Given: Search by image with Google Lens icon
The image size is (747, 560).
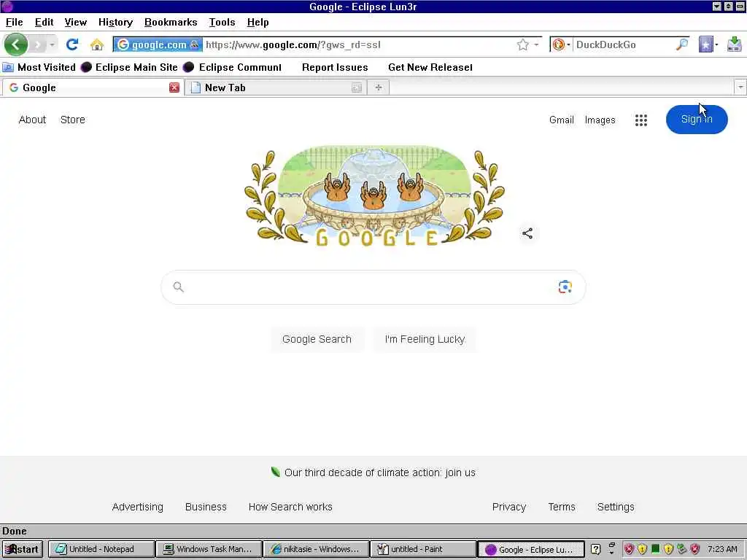Looking at the screenshot, I should pos(565,287).
